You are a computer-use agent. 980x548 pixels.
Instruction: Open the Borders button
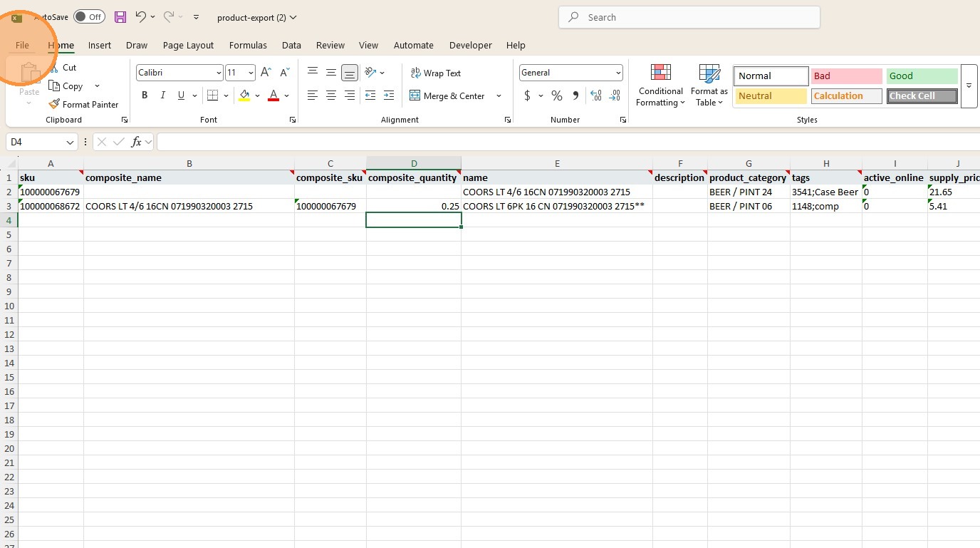(x=212, y=95)
